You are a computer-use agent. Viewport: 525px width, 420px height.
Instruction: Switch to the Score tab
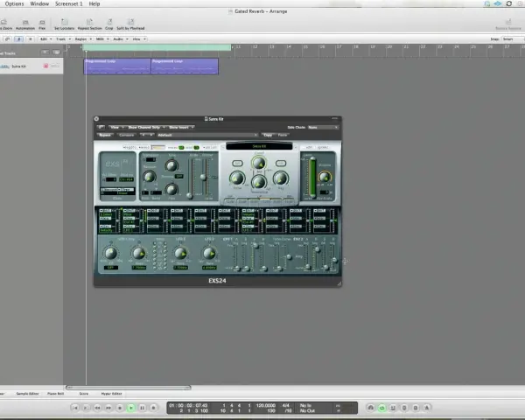point(84,394)
